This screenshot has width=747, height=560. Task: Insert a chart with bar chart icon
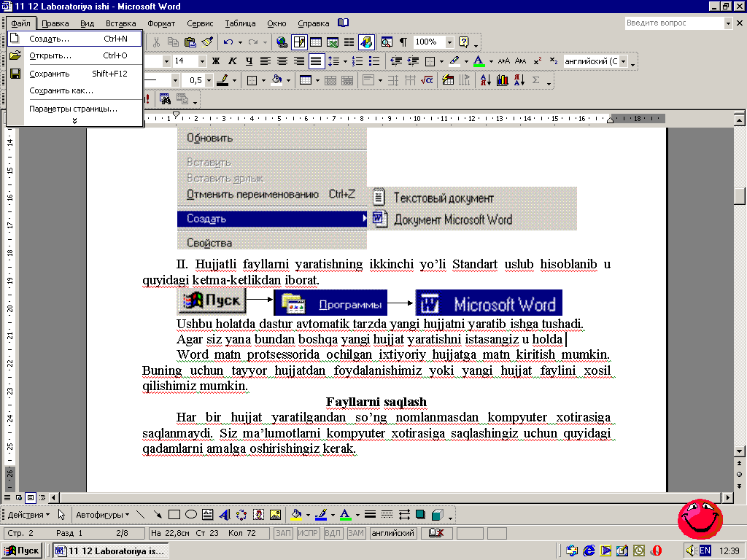point(502,80)
